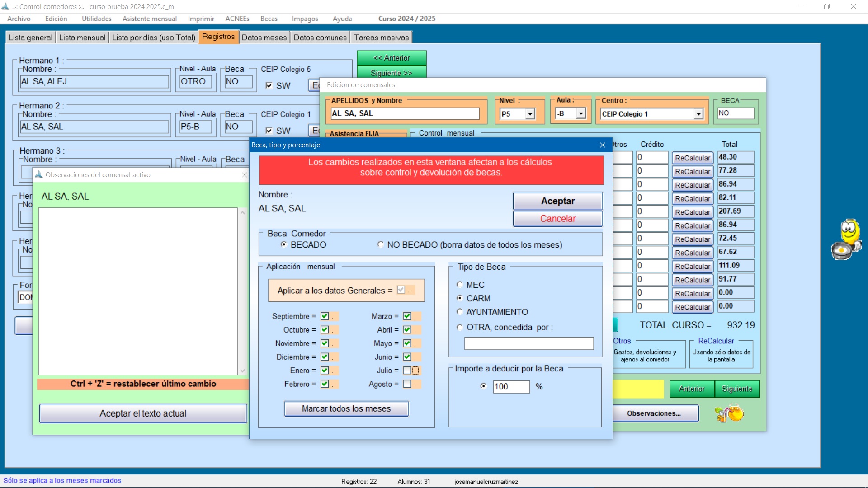Select the MEC scholarship type
The height and width of the screenshot is (488, 868).
click(460, 285)
